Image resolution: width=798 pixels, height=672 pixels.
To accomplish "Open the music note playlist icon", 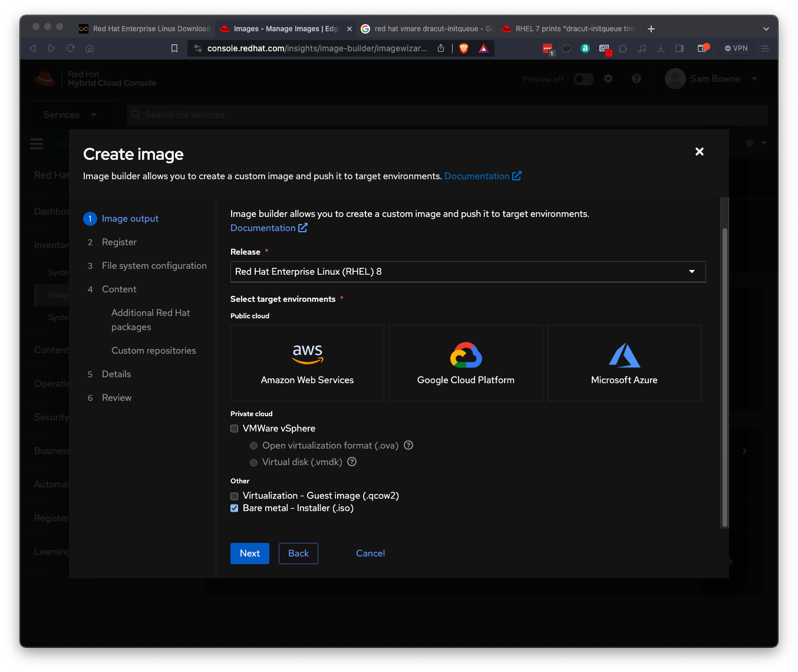I will (x=642, y=48).
